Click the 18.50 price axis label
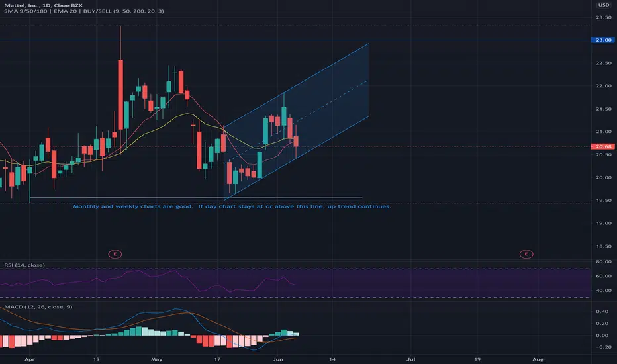The image size is (617, 364). coord(603,246)
